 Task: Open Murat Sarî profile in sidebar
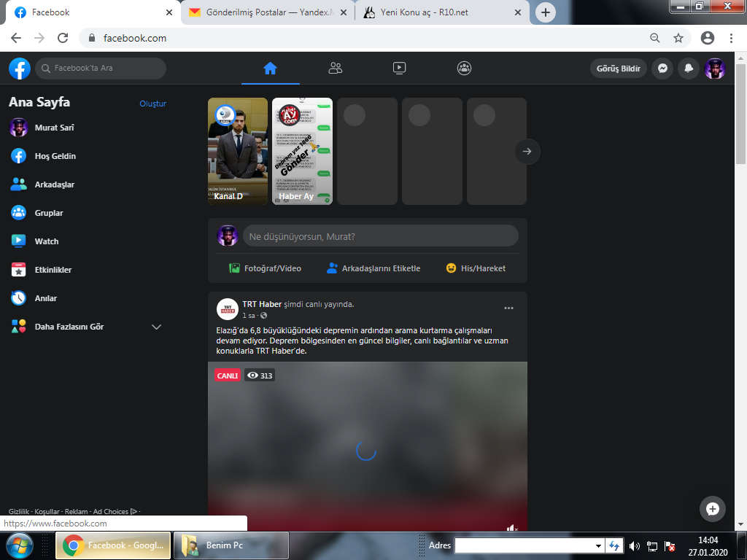88,128
